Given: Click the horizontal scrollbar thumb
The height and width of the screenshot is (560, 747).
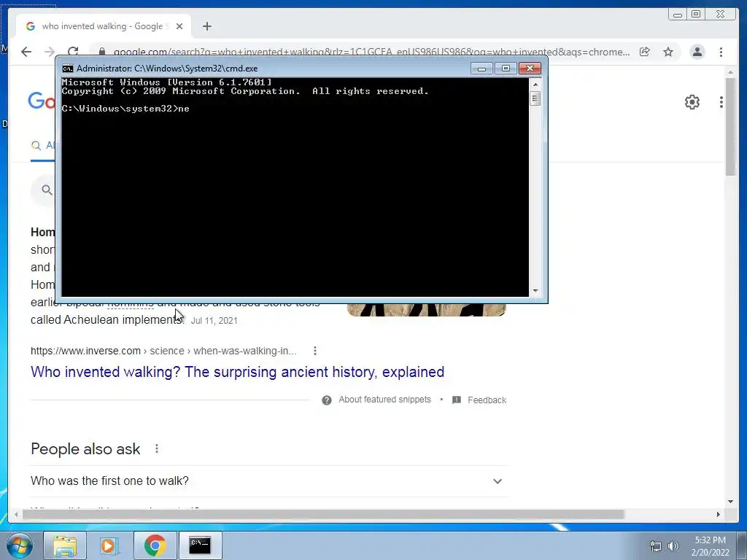Looking at the screenshot, I should (x=323, y=514).
